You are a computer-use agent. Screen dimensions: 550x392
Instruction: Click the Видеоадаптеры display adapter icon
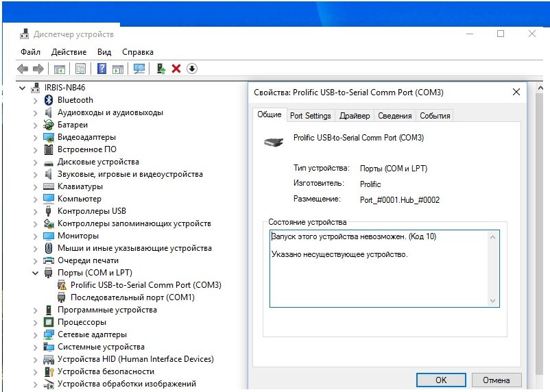49,137
